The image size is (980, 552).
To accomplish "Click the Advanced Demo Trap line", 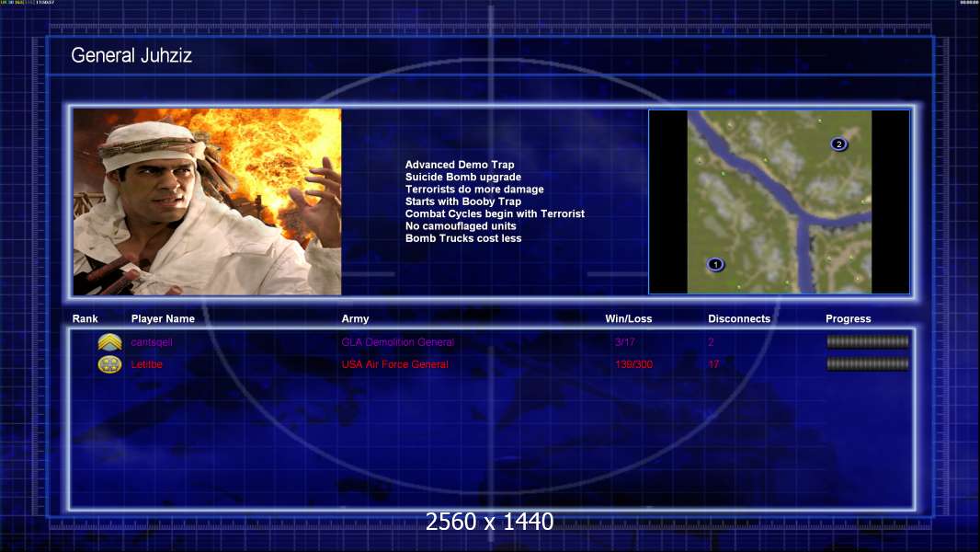I will click(x=460, y=165).
